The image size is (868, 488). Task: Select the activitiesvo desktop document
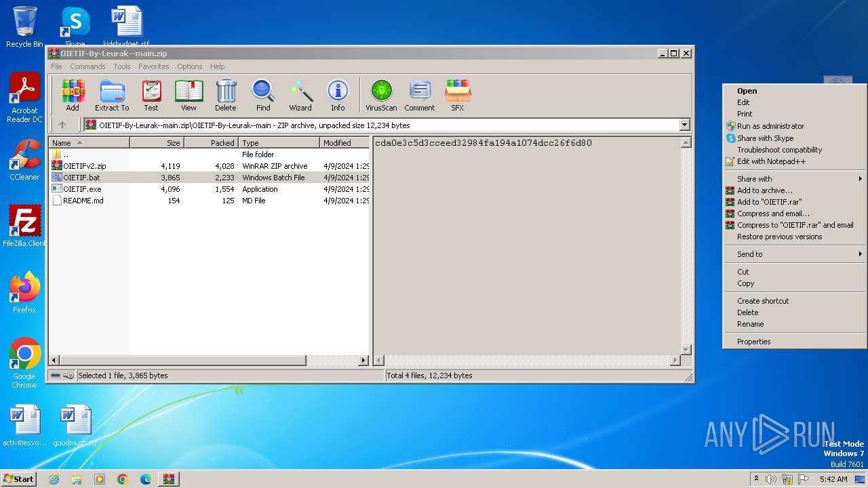24,426
